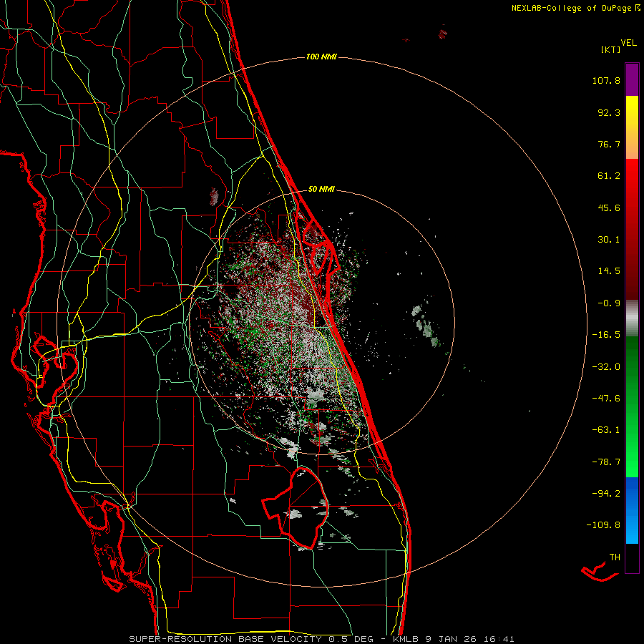Click the -16.5 velocity scale value

[x=606, y=335]
